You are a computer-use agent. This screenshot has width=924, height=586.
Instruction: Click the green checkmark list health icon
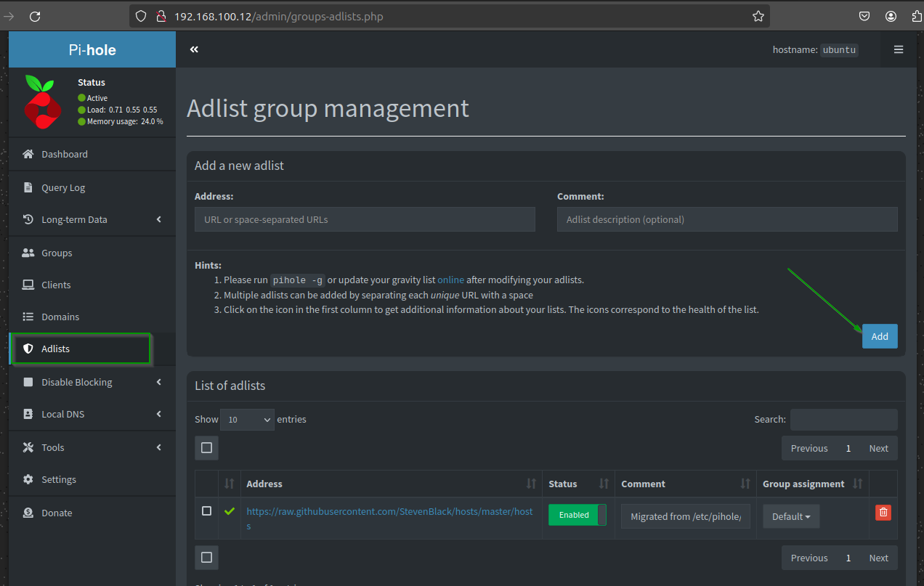[230, 511]
